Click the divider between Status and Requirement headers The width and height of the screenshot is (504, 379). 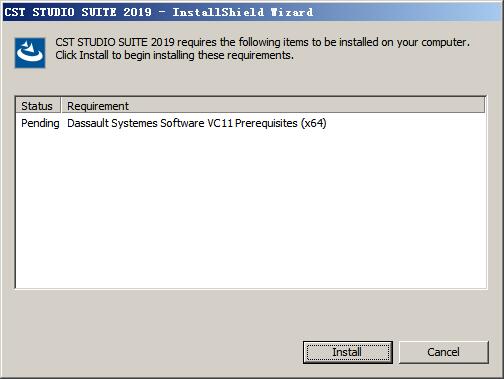(61, 105)
